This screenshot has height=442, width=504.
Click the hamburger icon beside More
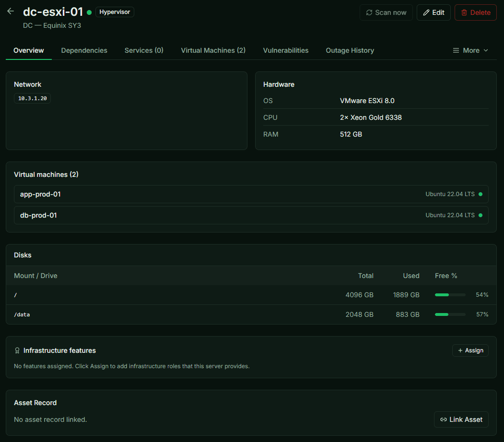coord(456,50)
